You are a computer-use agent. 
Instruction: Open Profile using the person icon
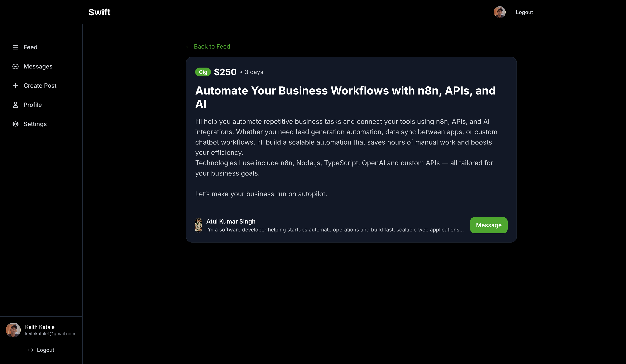coord(15,105)
